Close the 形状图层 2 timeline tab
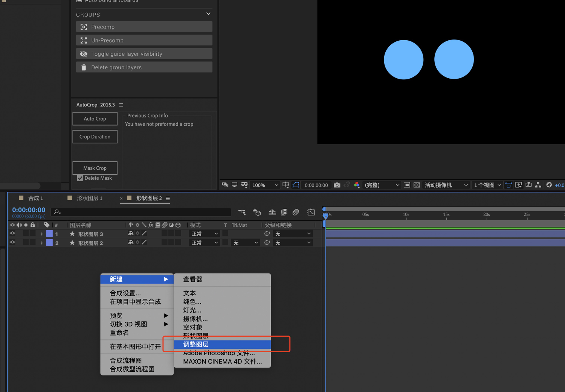This screenshot has width=565, height=392. pyautogui.click(x=121, y=198)
